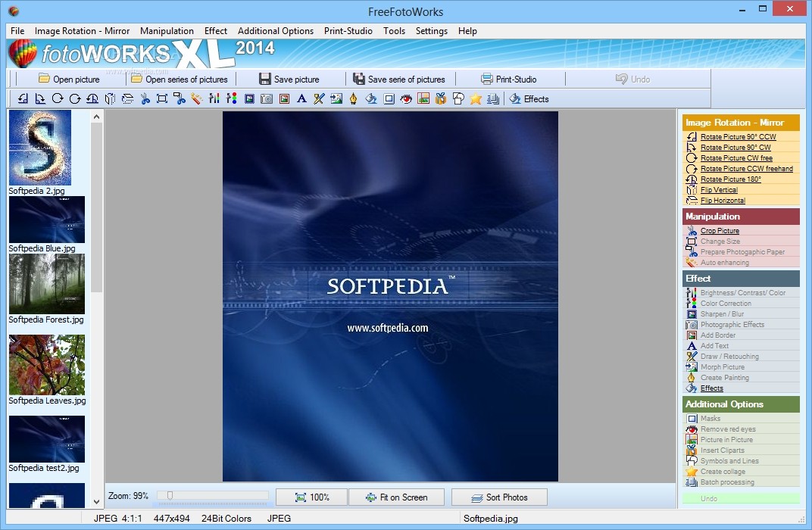The height and width of the screenshot is (530, 812).
Task: Click Rotate Picture CCW freehand link in panel
Action: click(746, 169)
